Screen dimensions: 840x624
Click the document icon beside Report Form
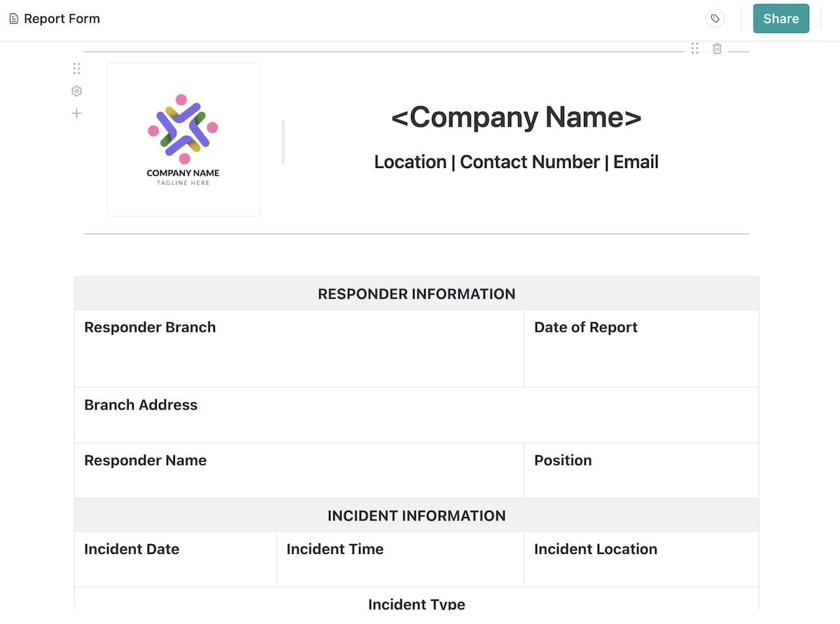coord(13,19)
